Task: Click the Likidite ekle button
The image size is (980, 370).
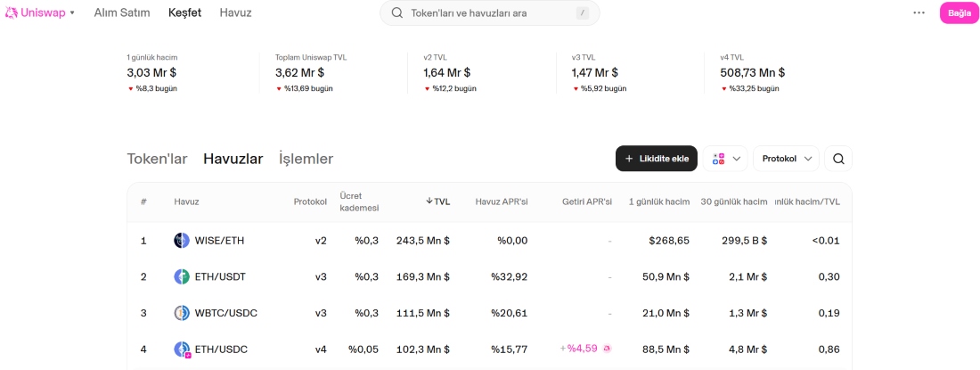Action: click(x=657, y=159)
